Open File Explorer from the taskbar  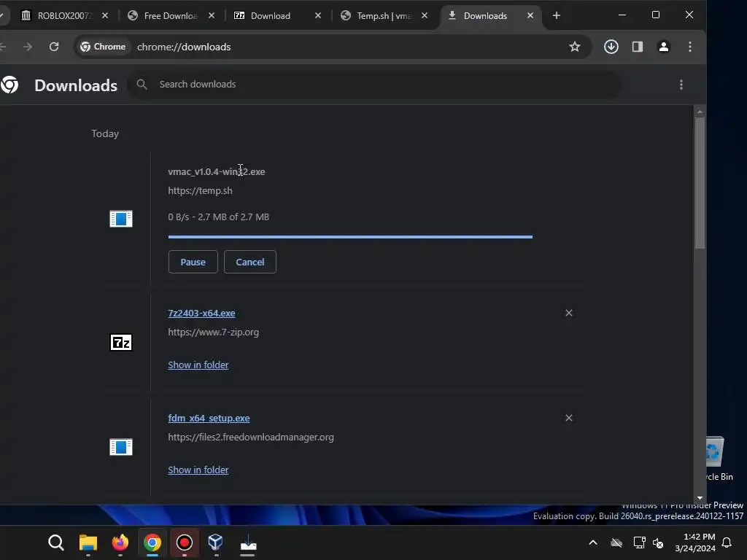88,542
